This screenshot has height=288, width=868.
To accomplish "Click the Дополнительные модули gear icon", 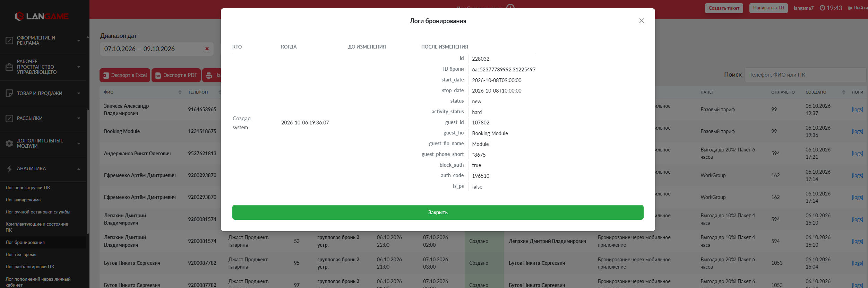I will coord(9,143).
